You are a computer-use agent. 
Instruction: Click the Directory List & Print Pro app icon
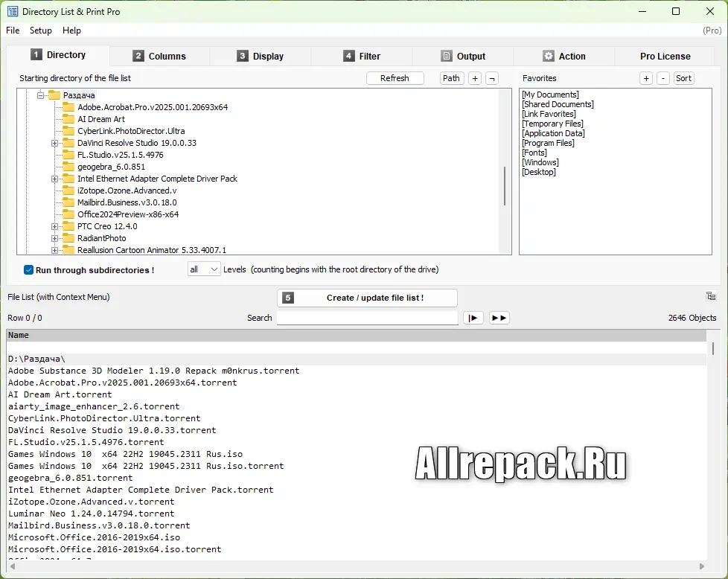point(13,12)
